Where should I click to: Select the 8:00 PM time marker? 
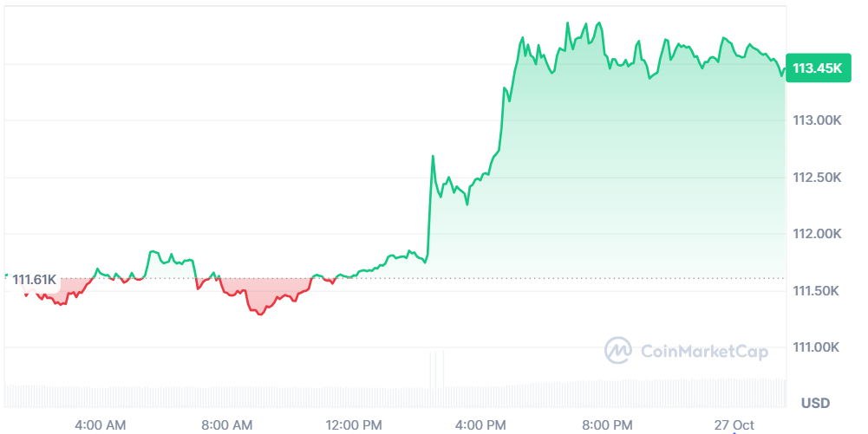point(607,424)
